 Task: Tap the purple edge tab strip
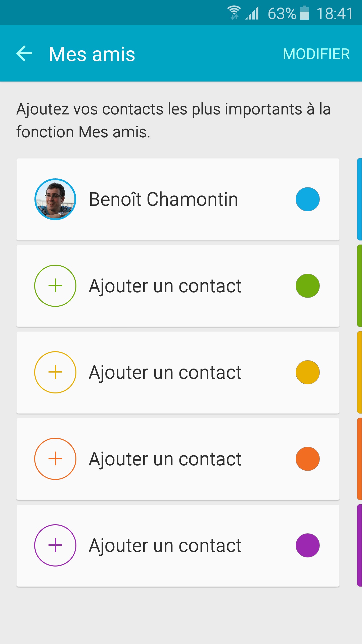(x=359, y=545)
